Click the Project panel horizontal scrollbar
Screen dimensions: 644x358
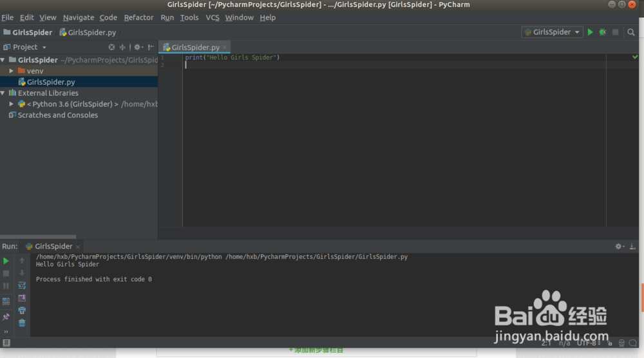click(x=38, y=237)
